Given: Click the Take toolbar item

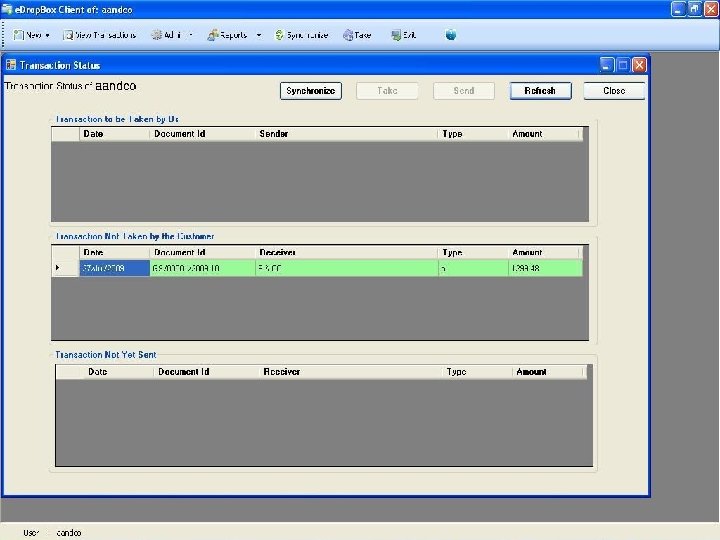Looking at the screenshot, I should click(357, 35).
